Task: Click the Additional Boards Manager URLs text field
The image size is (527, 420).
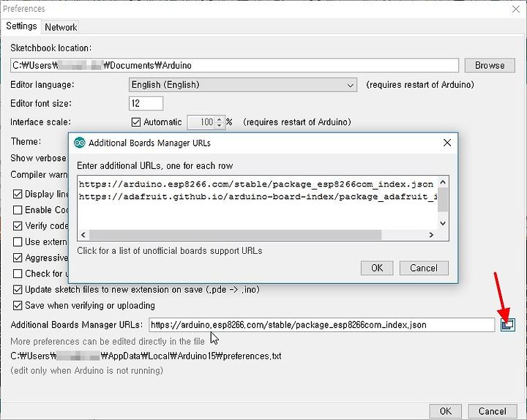Action: point(321,325)
